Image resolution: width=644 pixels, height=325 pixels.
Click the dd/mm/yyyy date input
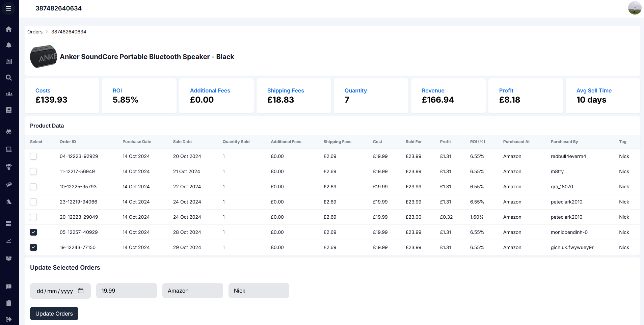60,291
